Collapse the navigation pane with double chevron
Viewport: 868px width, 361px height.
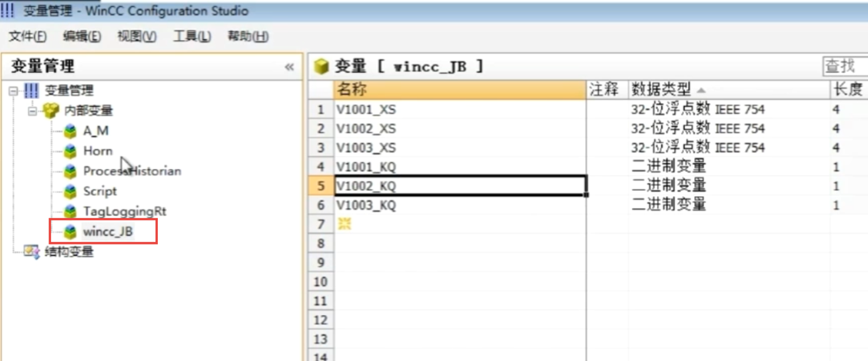289,67
